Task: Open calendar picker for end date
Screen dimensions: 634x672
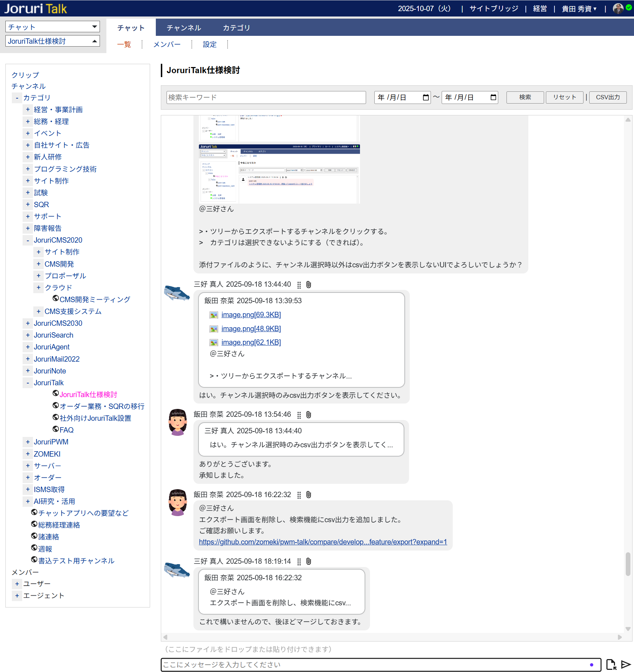Action: (x=493, y=97)
